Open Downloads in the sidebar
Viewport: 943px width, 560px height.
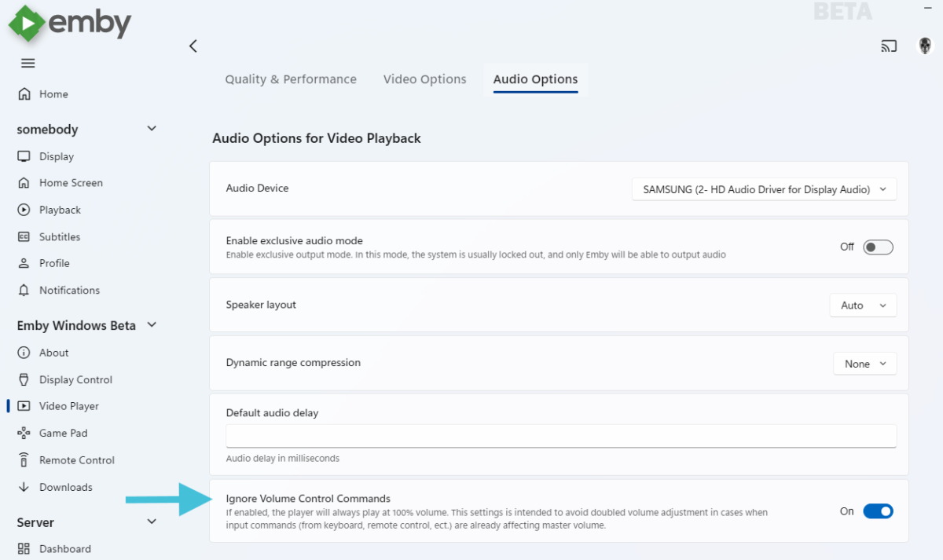65,487
